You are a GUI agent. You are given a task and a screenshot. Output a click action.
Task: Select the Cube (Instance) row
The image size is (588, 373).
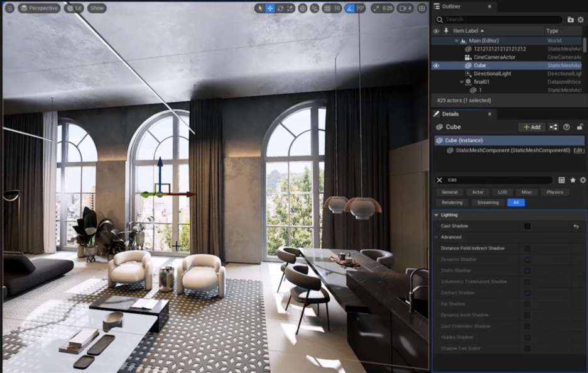click(509, 140)
